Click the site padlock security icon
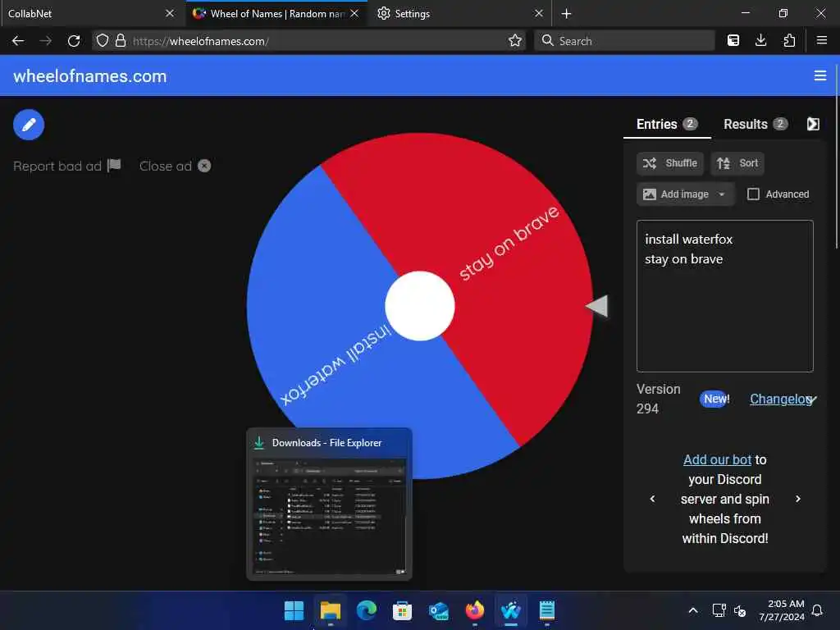The width and height of the screenshot is (840, 630). [121, 41]
